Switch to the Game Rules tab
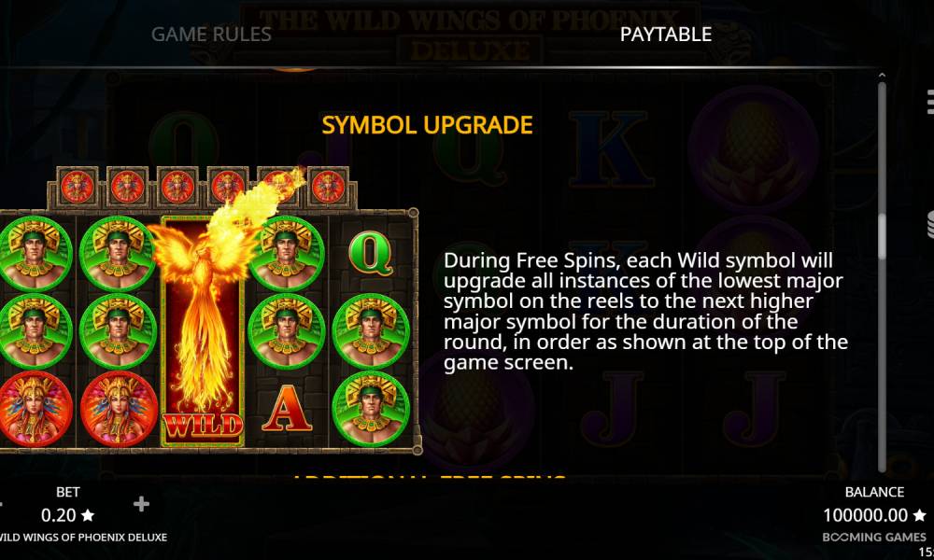 coord(211,35)
